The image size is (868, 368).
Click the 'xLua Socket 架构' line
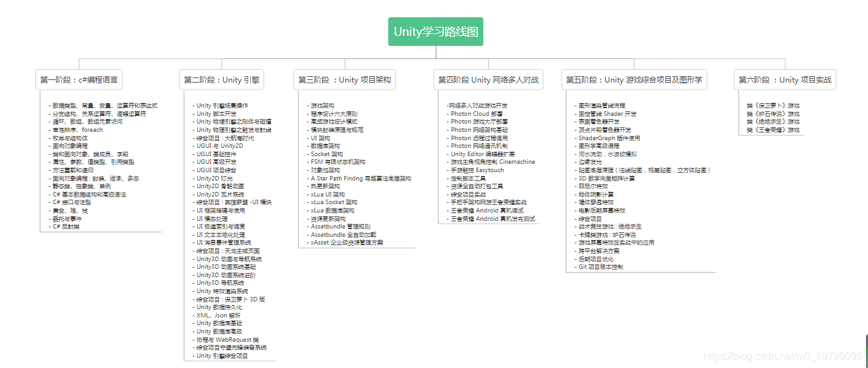tap(332, 202)
